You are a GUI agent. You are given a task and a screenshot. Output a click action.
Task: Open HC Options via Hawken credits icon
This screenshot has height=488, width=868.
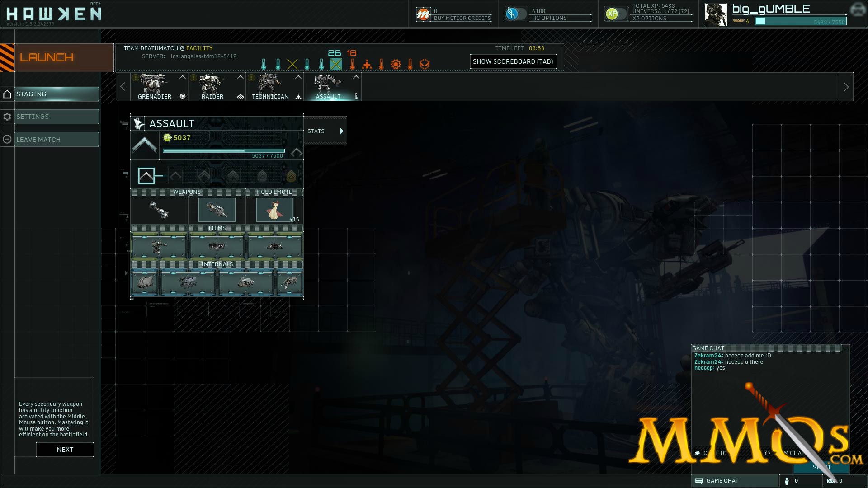click(512, 14)
